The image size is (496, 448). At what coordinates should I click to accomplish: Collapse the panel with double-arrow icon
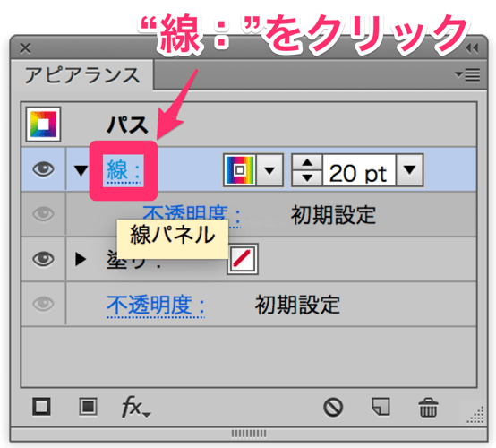472,48
